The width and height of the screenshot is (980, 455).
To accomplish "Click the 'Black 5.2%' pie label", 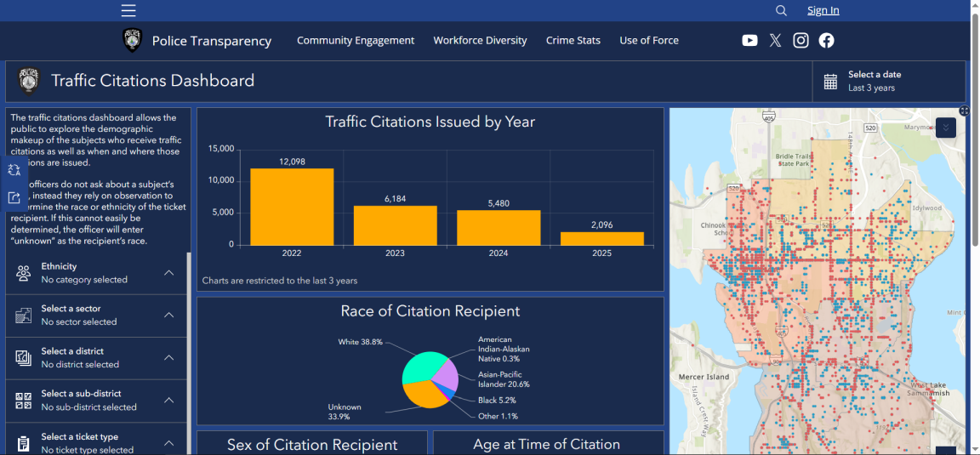I will 498,400.
